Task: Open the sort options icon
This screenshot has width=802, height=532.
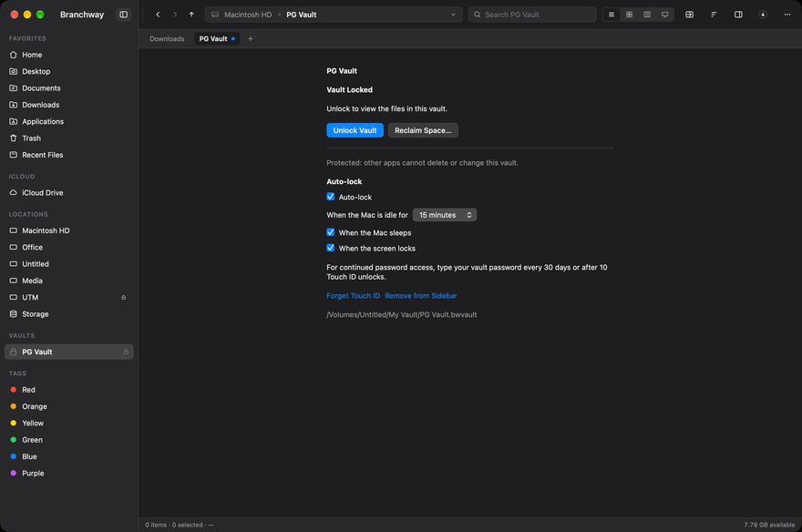Action: pos(714,15)
